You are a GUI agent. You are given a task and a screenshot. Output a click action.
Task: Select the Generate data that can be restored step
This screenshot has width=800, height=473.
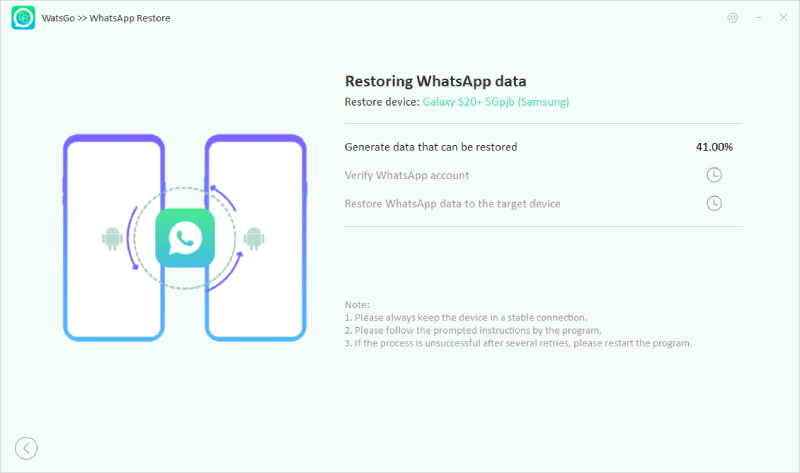click(431, 147)
